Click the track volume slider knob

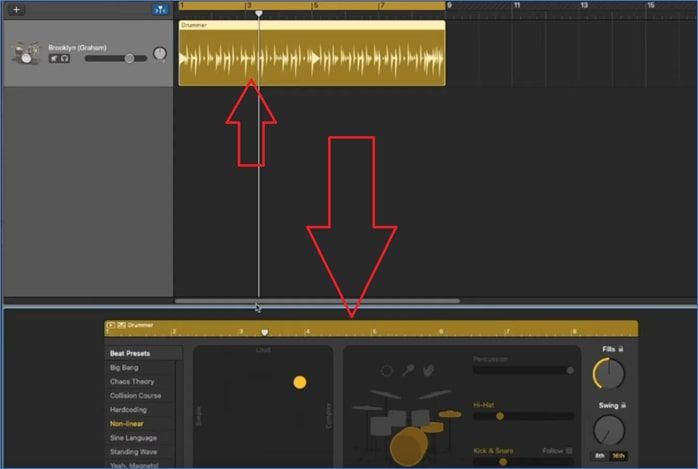tap(129, 59)
